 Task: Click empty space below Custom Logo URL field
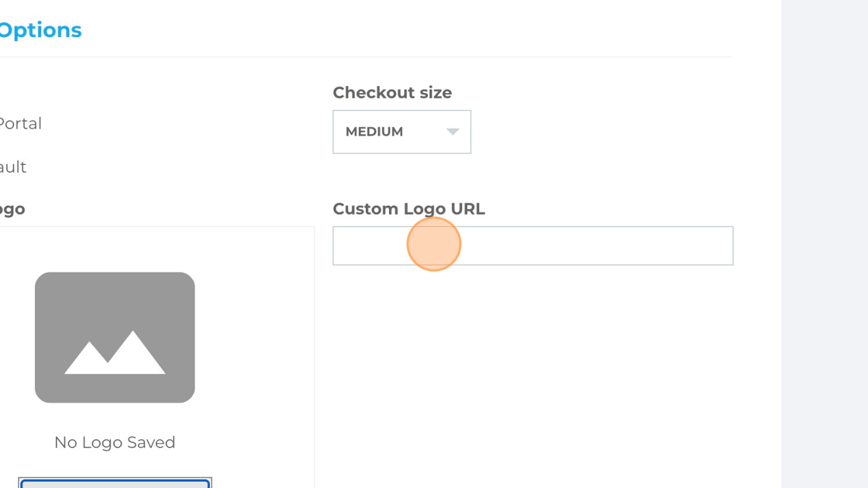(533, 376)
